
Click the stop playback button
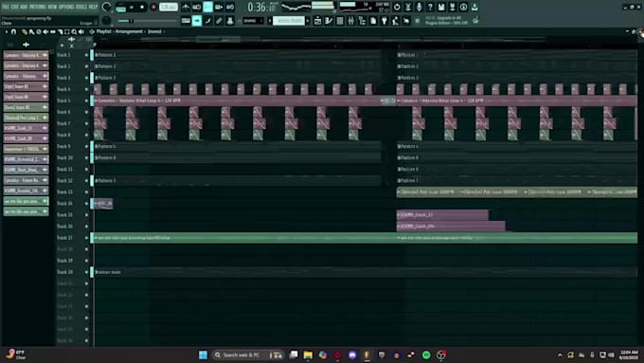coord(142,7)
